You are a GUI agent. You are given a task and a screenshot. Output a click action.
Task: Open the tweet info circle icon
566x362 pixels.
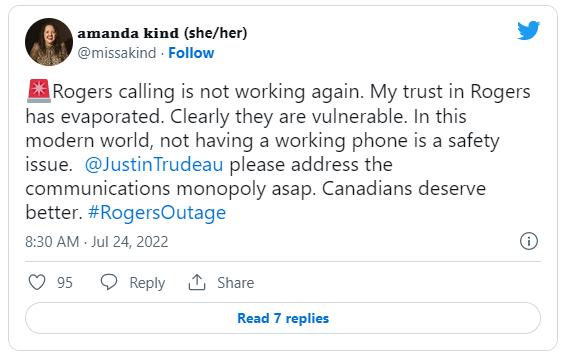[529, 241]
